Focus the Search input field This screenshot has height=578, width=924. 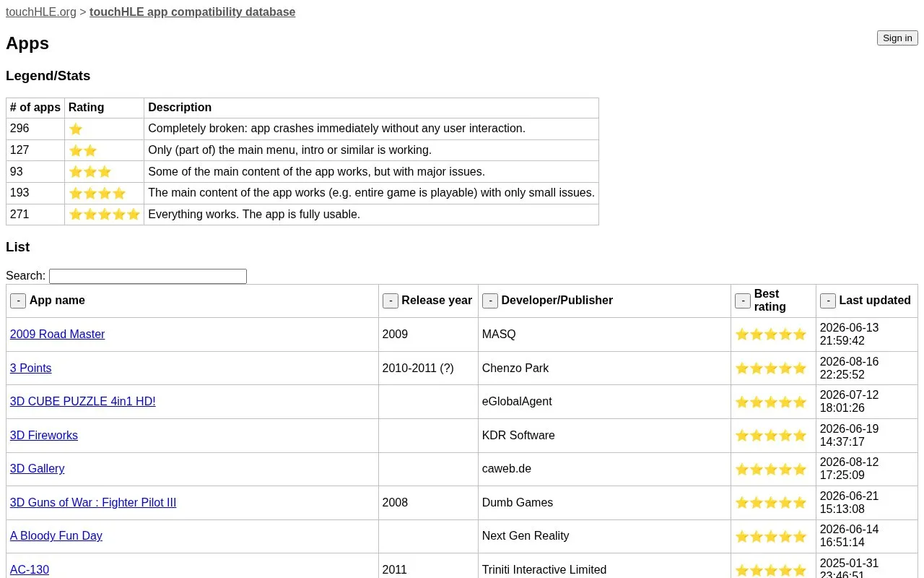[x=148, y=276]
